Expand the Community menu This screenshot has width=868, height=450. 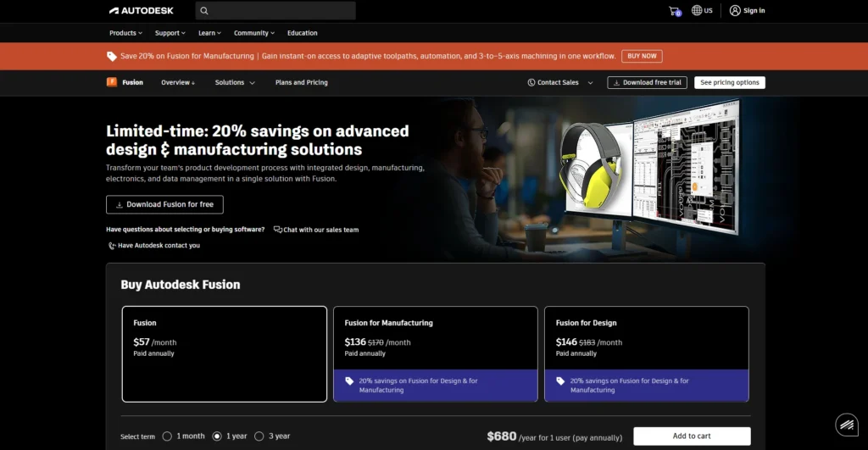coord(254,33)
